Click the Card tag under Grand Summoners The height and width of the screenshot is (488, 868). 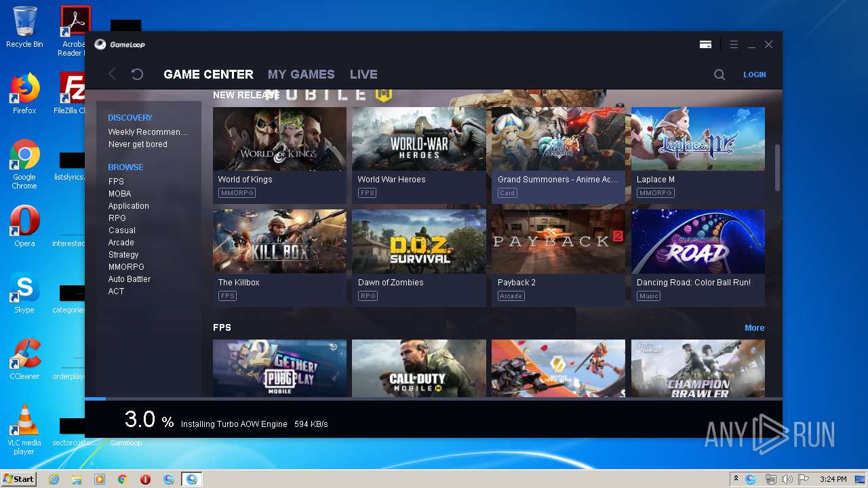(x=507, y=193)
